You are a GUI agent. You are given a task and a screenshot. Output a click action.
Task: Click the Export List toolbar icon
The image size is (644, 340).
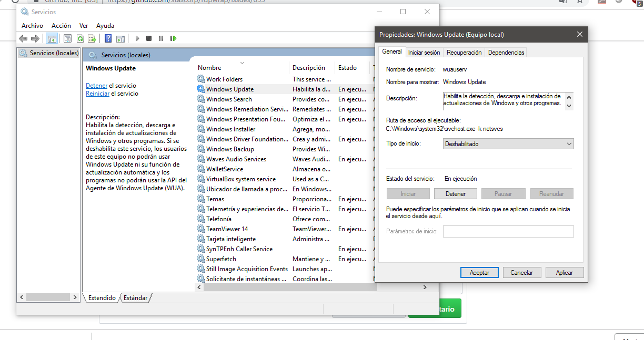[92, 38]
